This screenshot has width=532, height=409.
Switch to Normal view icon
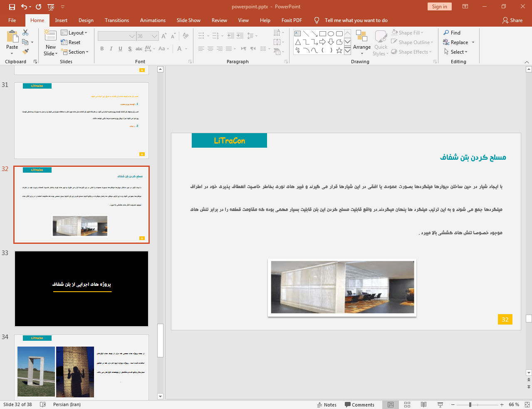391,404
